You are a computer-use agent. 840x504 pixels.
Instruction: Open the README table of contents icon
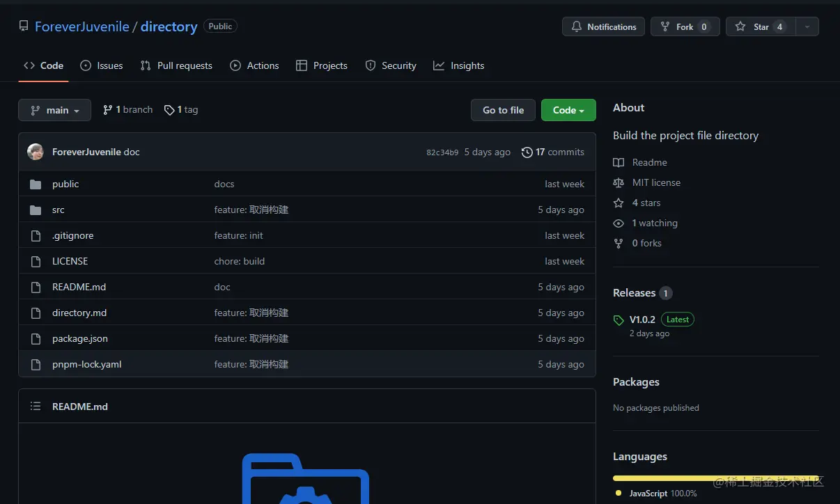point(36,406)
